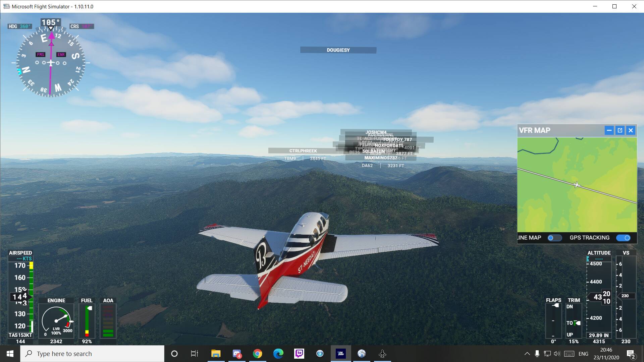Image resolution: width=644 pixels, height=362 pixels.
Task: Toggle the GPS TRACKING switch
Action: click(623, 238)
